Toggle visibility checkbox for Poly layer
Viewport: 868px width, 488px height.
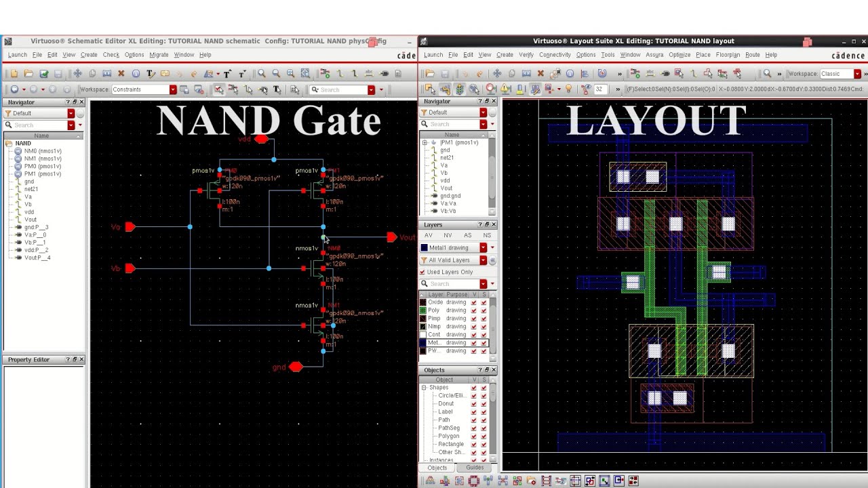474,310
